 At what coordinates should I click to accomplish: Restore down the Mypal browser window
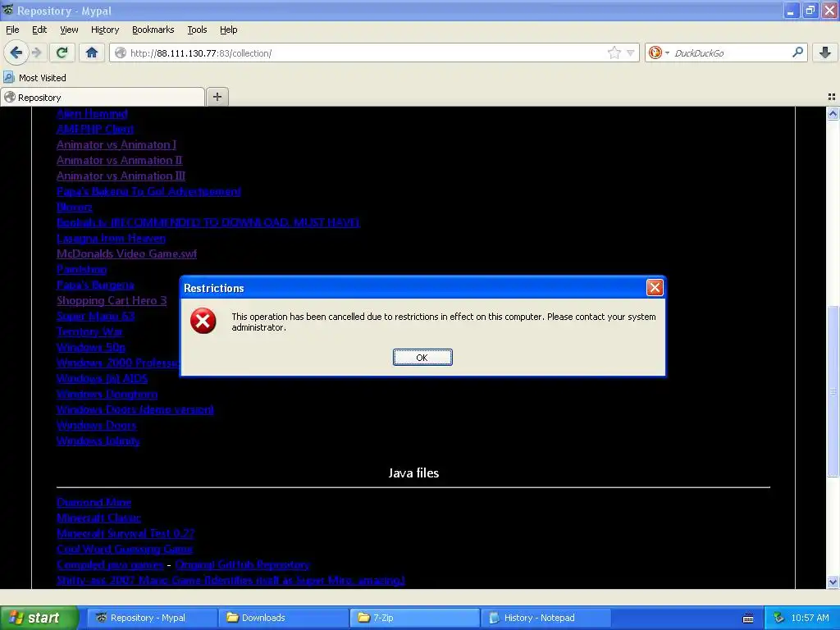pyautogui.click(x=810, y=10)
